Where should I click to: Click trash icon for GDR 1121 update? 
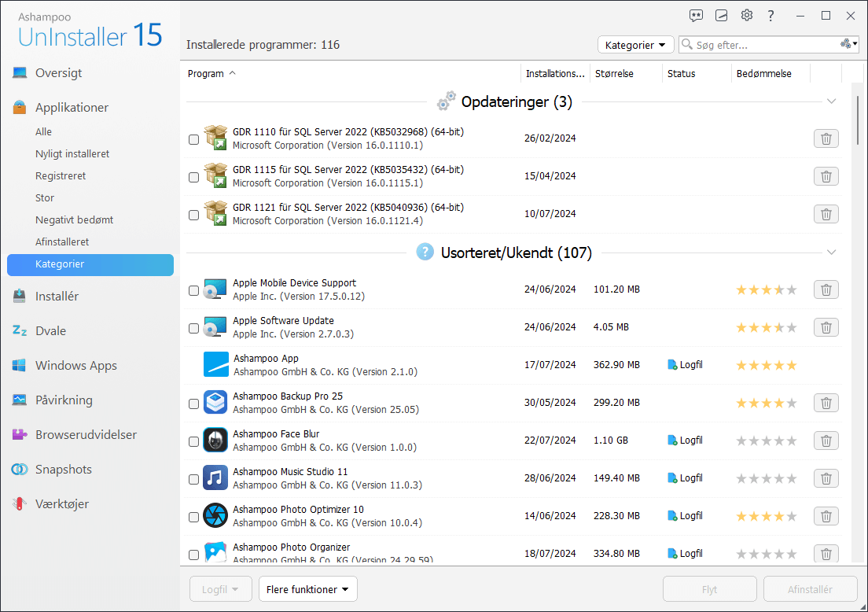pos(826,214)
